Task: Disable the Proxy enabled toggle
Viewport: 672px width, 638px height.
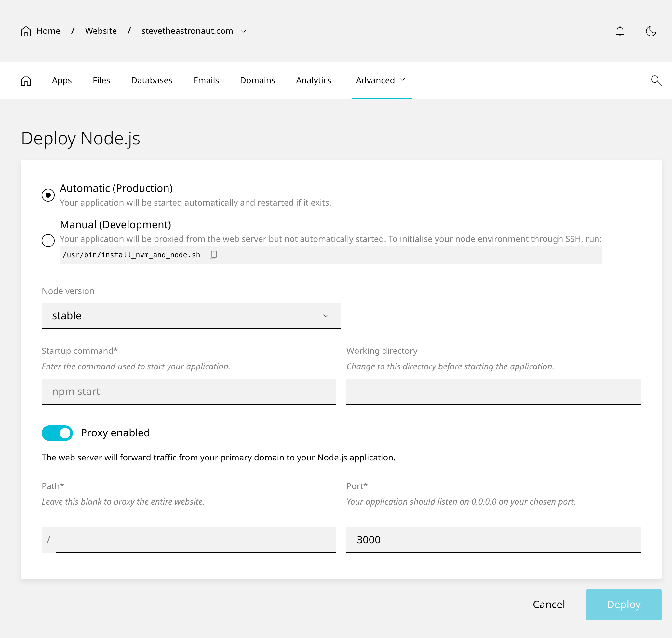Action: (57, 433)
